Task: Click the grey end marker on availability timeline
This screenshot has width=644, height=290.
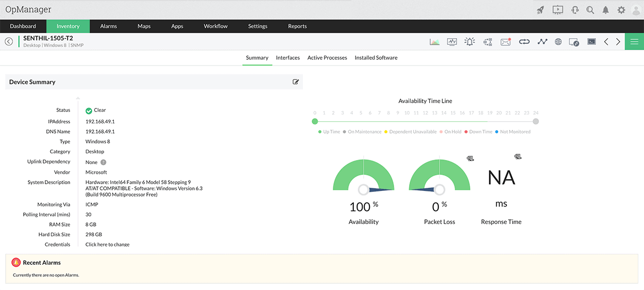Action: click(536, 121)
